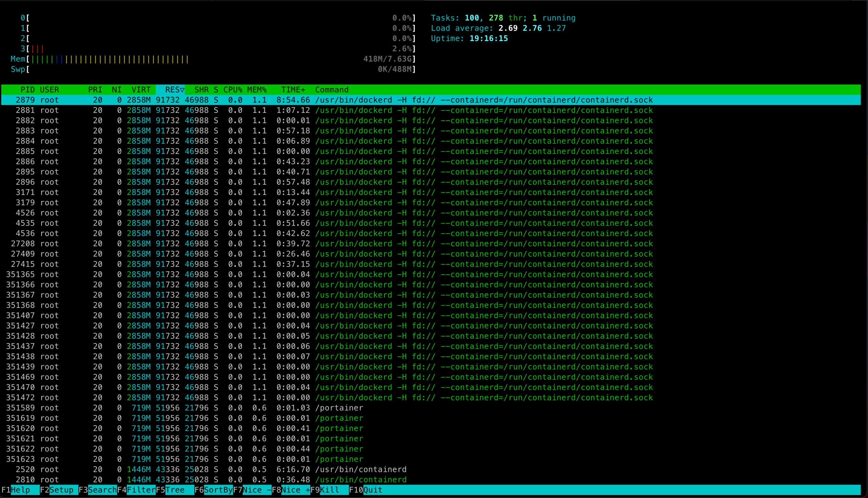Click TIME+ value 1:07.12
The width and height of the screenshot is (868, 498).
click(293, 110)
